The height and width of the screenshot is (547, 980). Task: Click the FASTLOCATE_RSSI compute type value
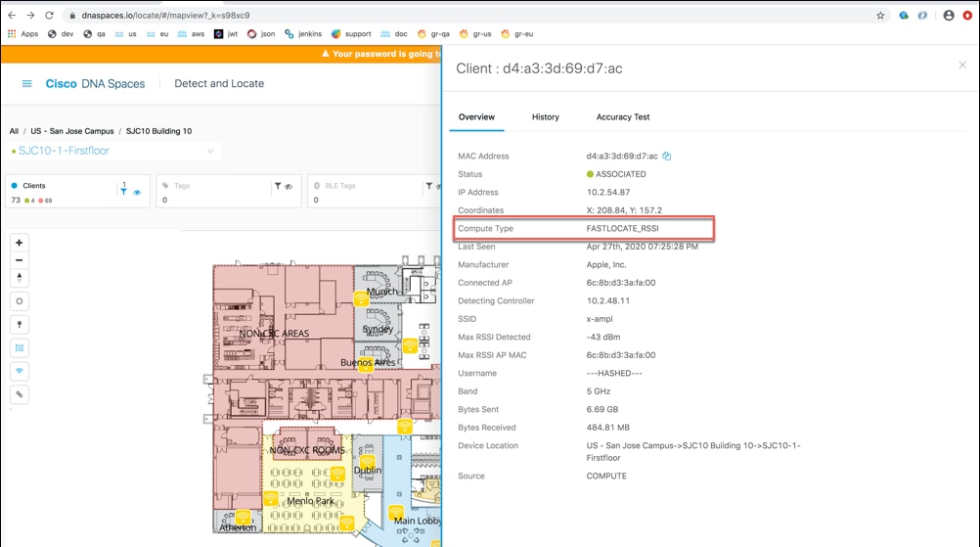[622, 229]
